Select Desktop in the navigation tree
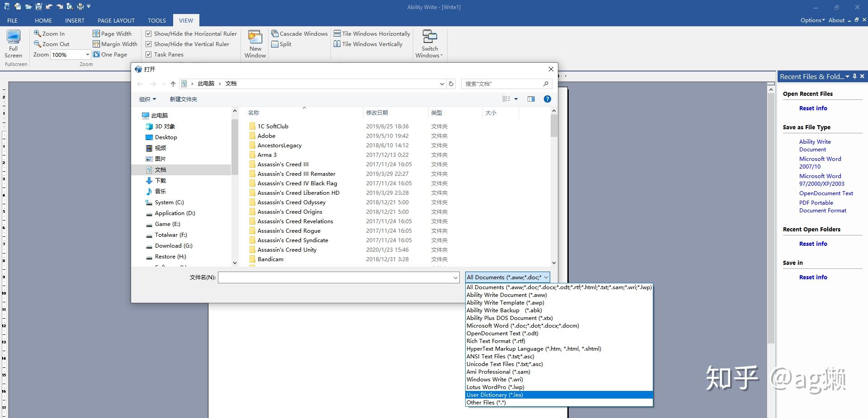The image size is (868, 418). click(x=166, y=137)
